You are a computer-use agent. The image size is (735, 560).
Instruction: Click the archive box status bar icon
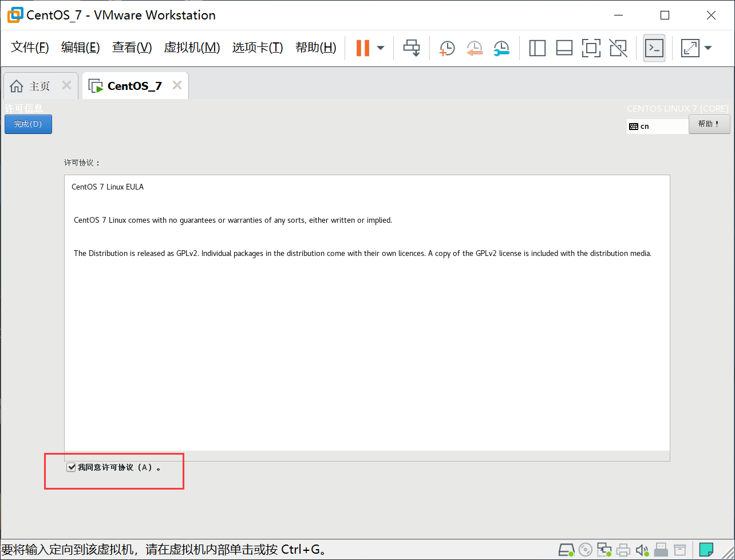[x=679, y=550]
